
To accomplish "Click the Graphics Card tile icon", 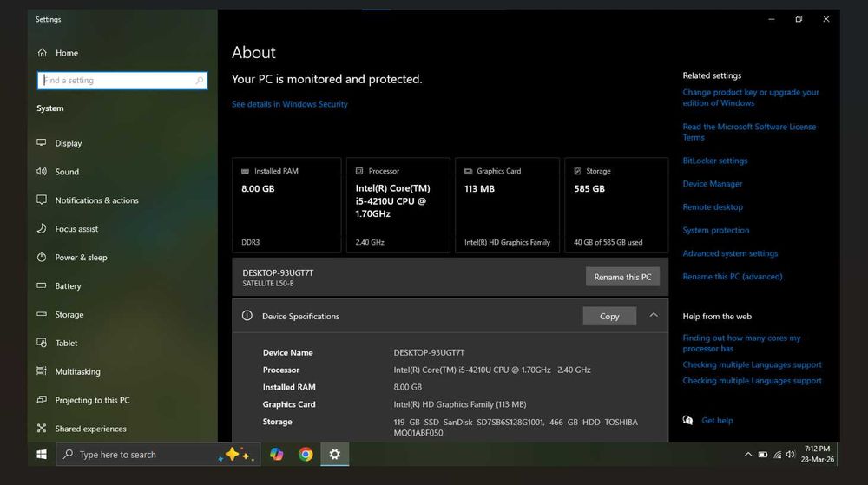I will pos(469,172).
